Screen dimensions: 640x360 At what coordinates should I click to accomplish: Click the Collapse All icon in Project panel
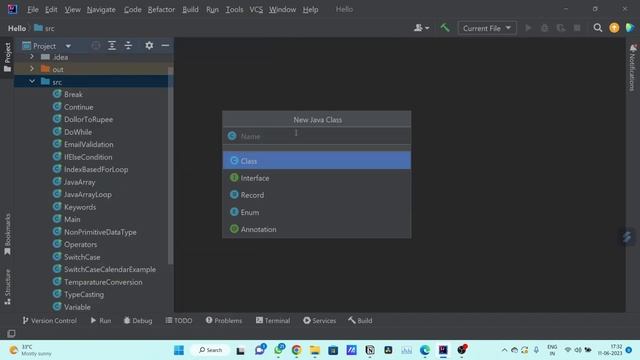coord(128,46)
